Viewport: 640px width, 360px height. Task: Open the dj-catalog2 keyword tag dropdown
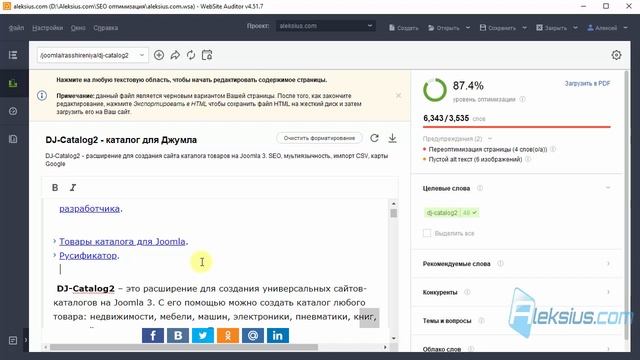474,213
